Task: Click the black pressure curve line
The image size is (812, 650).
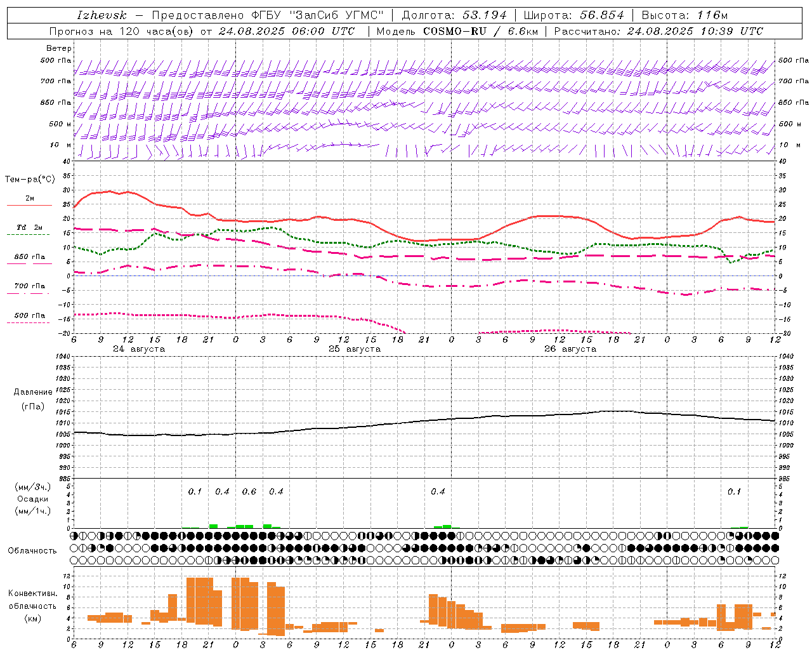Action: pos(424,420)
